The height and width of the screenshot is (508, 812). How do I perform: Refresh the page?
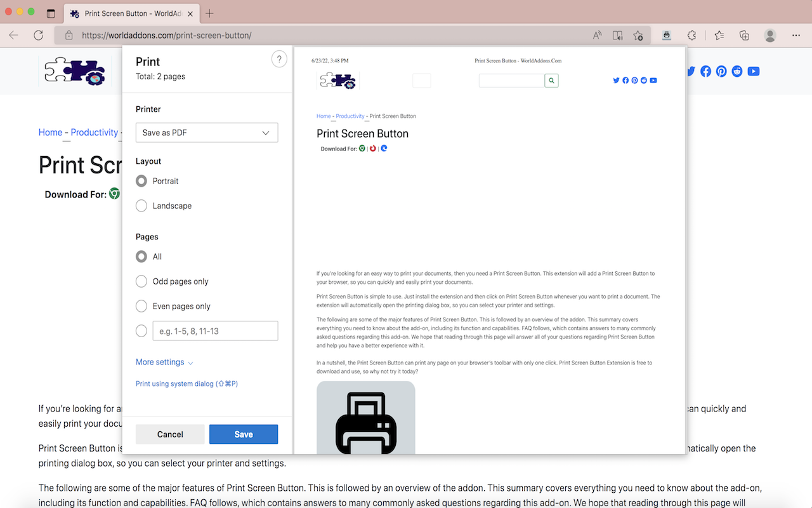click(39, 36)
